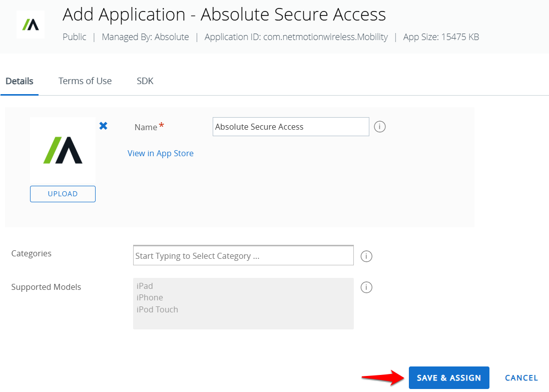This screenshot has width=549, height=392.
Task: Switch to the SDK tab
Action: 145,81
